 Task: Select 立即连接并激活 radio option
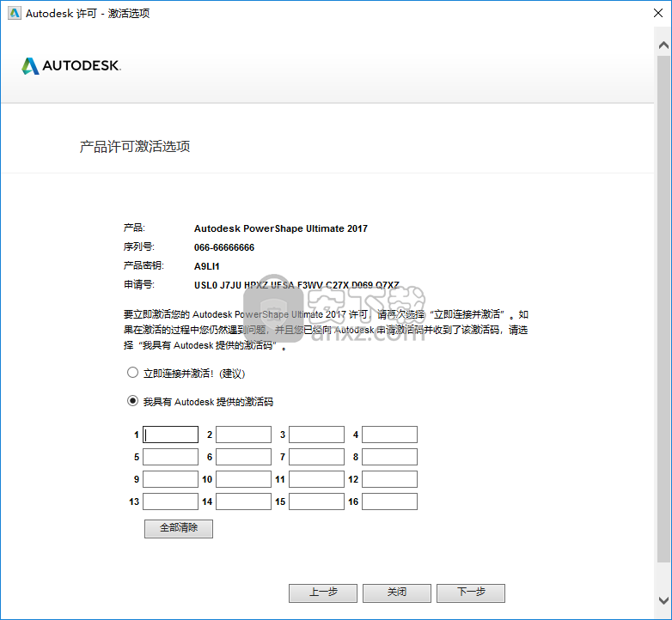(132, 373)
